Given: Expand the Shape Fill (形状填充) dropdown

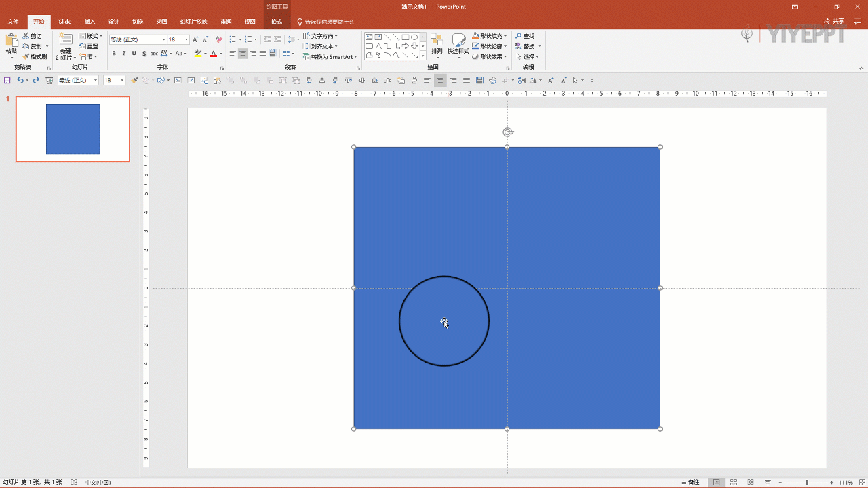Looking at the screenshot, I should pos(506,36).
